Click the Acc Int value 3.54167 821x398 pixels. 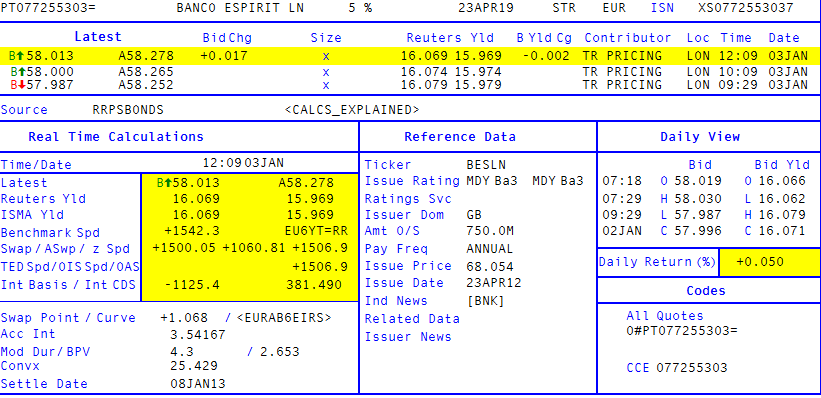point(198,335)
